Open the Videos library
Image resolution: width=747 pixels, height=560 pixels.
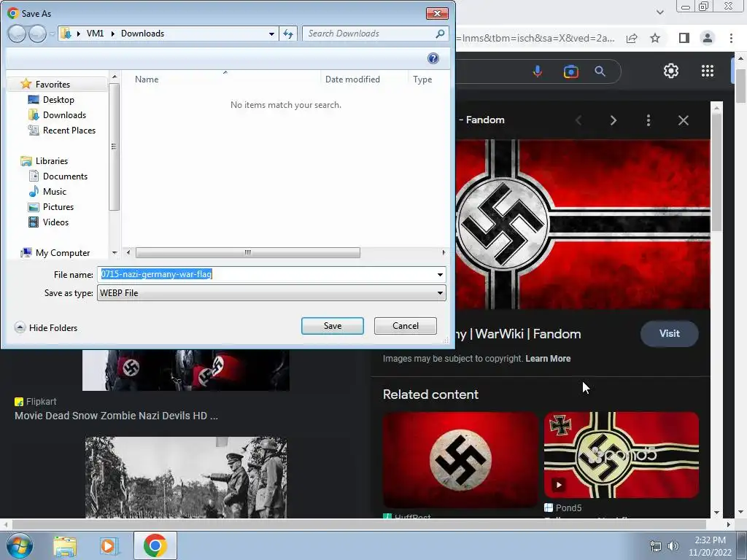55,222
